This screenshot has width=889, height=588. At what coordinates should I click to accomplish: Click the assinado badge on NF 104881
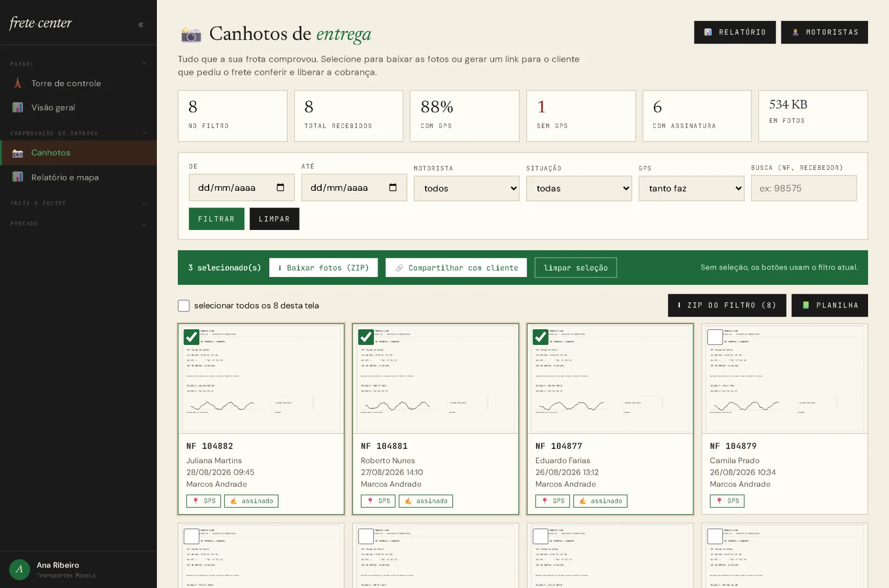pyautogui.click(x=426, y=501)
